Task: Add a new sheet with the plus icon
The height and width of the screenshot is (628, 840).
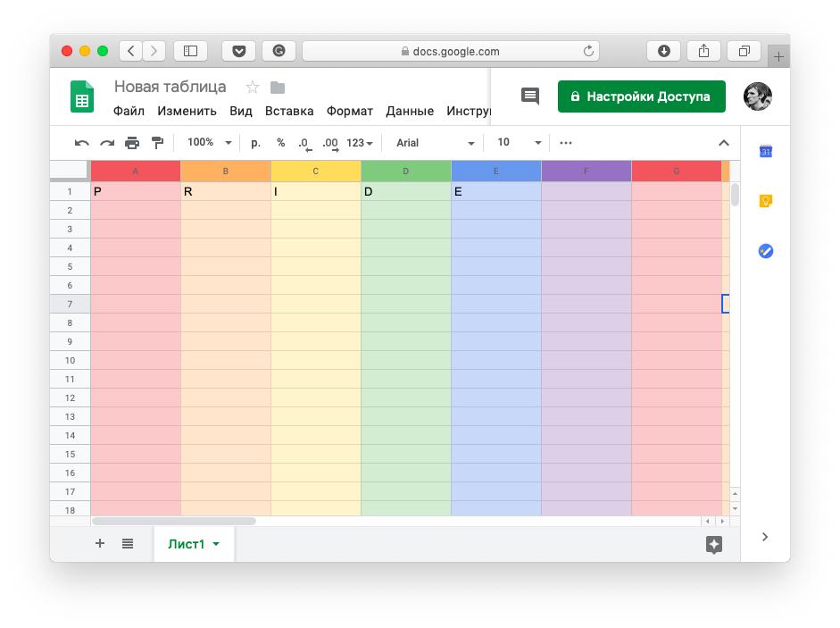Action: pyautogui.click(x=100, y=543)
